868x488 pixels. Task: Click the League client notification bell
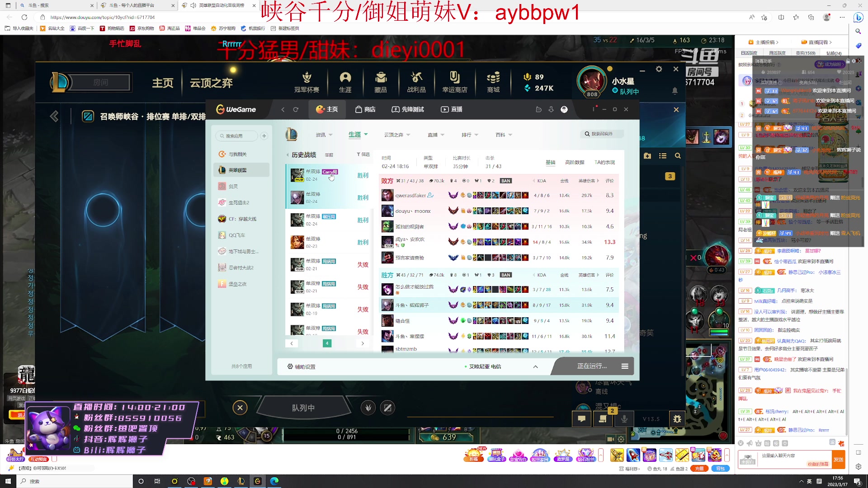[x=675, y=91]
